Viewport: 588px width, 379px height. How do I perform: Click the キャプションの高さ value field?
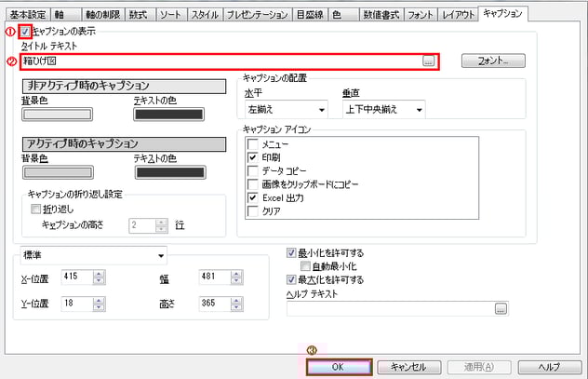[142, 225]
